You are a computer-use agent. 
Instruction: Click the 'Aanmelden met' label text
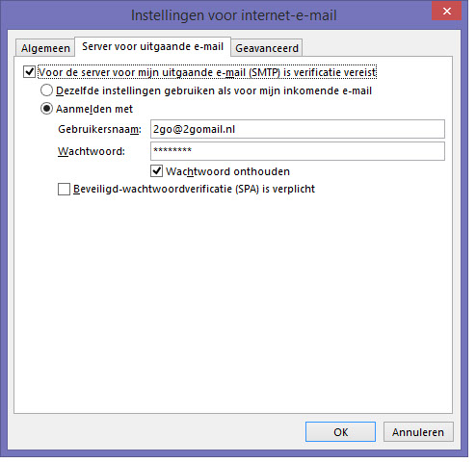point(94,109)
